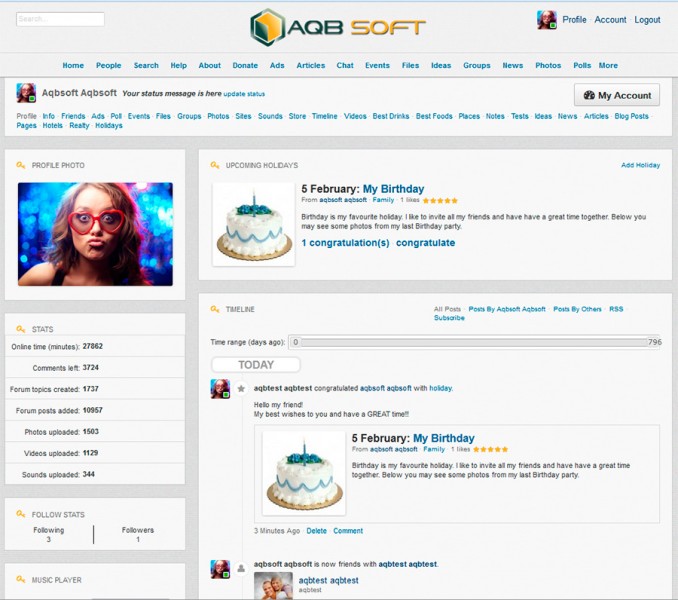
Task: Delete the congratulation timeline post
Action: pyautogui.click(x=317, y=531)
